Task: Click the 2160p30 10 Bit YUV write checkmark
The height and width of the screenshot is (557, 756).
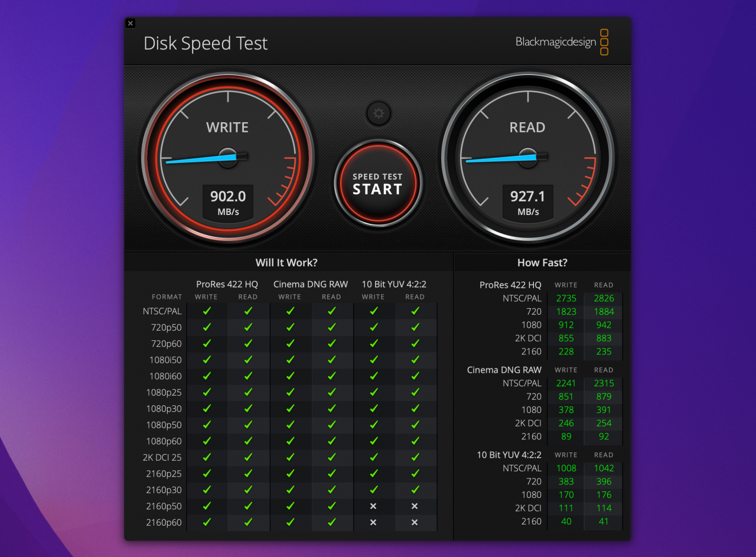Action: pyautogui.click(x=373, y=490)
